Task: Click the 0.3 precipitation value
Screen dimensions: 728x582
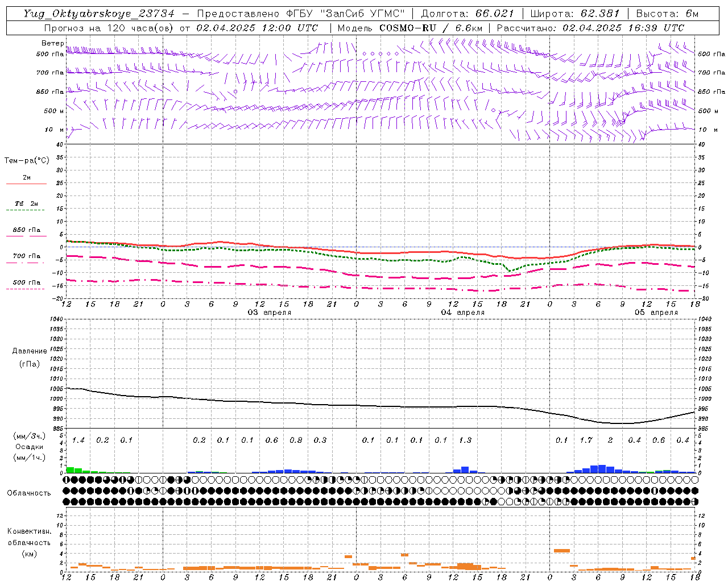Action: click(x=320, y=440)
